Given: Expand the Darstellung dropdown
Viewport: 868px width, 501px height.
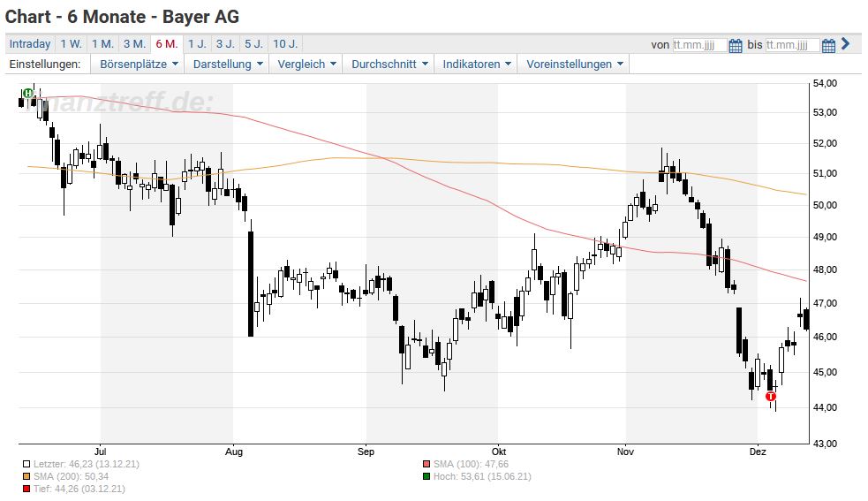Looking at the screenshot, I should (227, 65).
